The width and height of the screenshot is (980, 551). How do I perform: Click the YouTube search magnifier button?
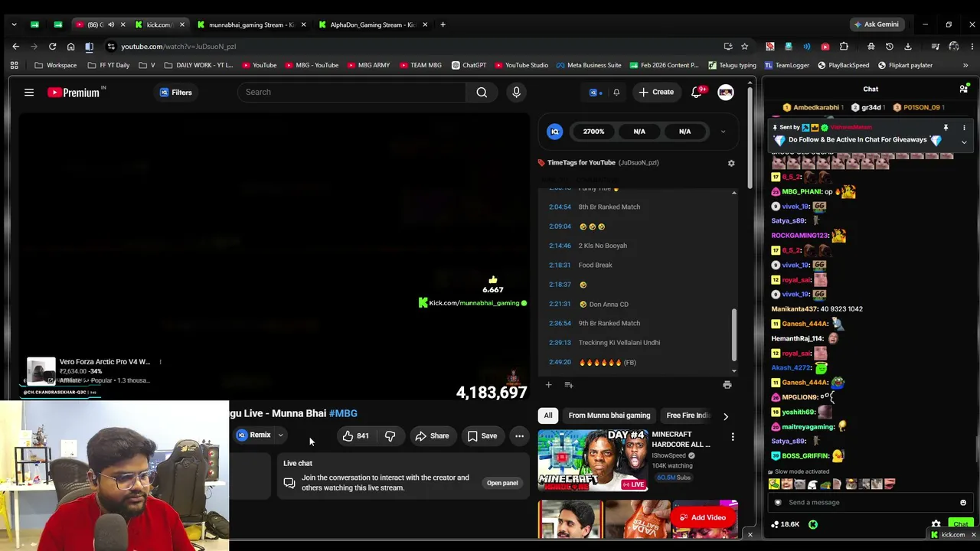tap(482, 93)
